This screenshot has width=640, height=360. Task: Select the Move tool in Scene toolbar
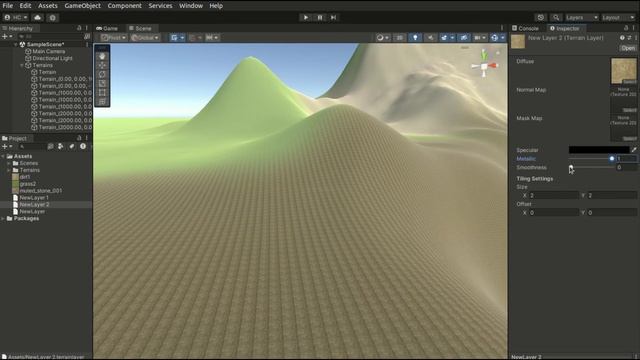point(102,65)
